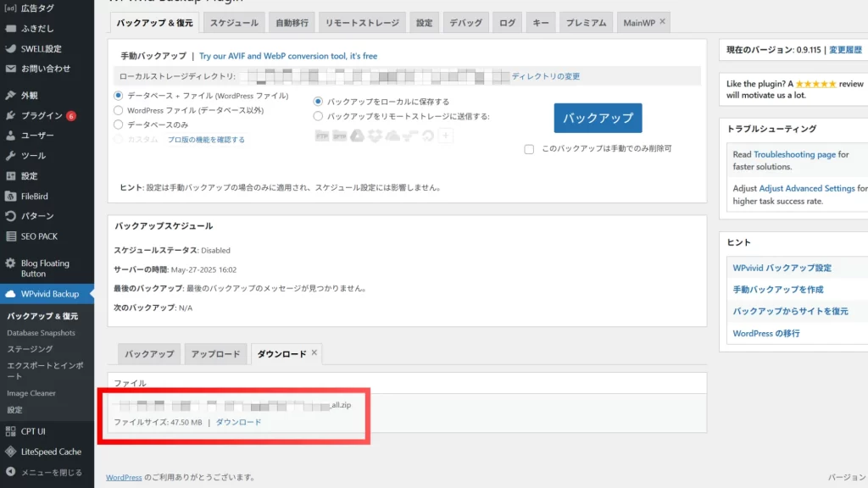
Task: Open the Plugins (プラグイン) sidebar menu
Action: coord(42,115)
